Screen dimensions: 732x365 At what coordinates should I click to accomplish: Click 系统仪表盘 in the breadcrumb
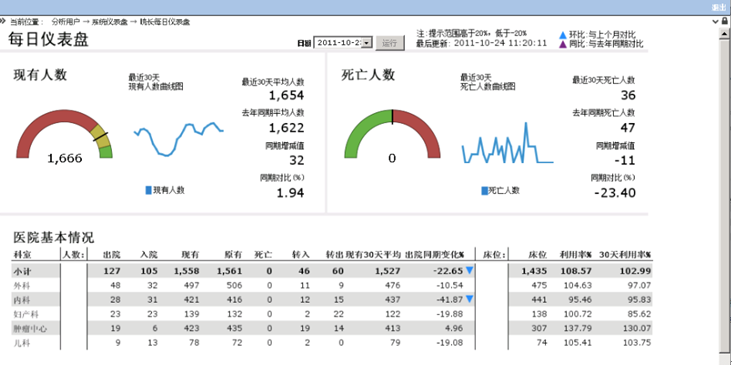click(x=110, y=22)
